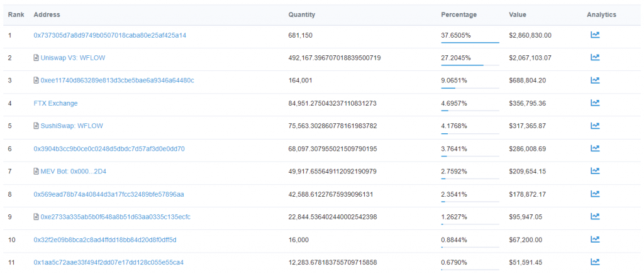This screenshot has width=644, height=274.
Task: Open address 0x32f2e09b8bca2c8ad4ffdd18bb84d20d8f0dff5d
Action: 105,239
